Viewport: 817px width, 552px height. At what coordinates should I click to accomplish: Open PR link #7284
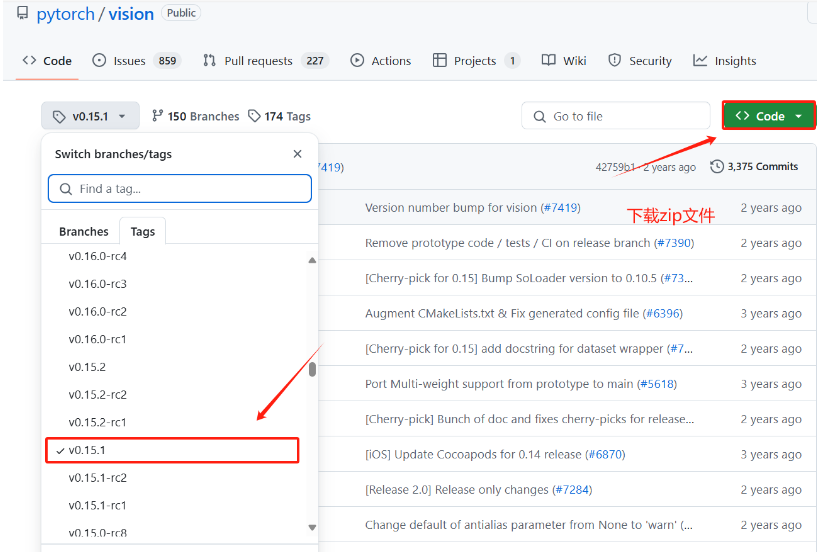(x=572, y=489)
